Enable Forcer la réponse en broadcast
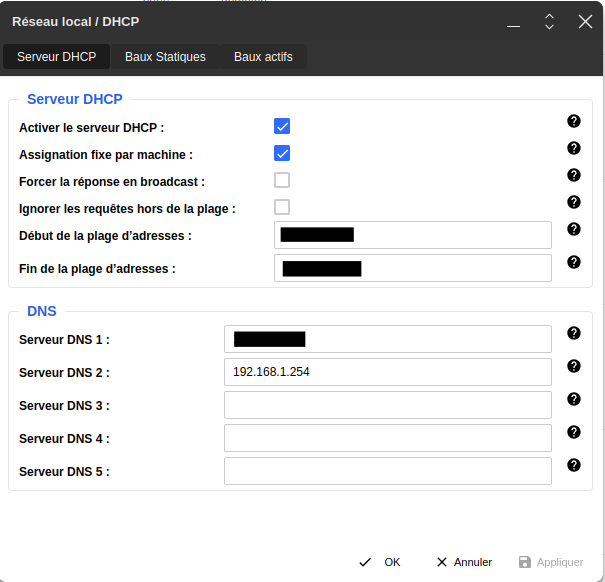 pyautogui.click(x=282, y=180)
